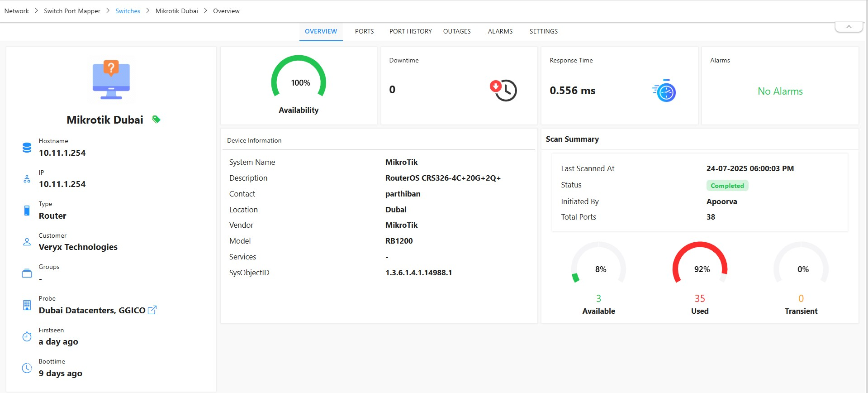Click the Boottime clock icon

[27, 368]
